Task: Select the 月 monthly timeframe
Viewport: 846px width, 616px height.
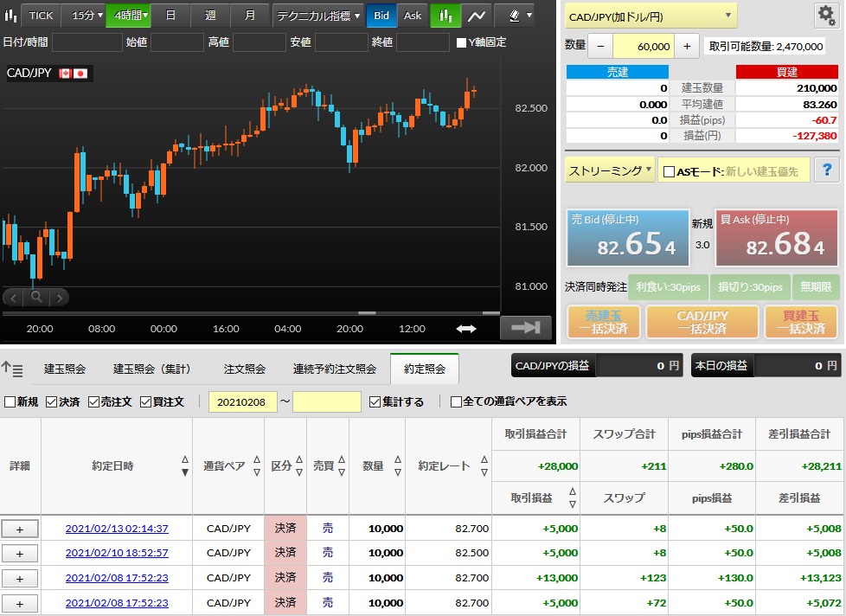Action: [x=250, y=16]
